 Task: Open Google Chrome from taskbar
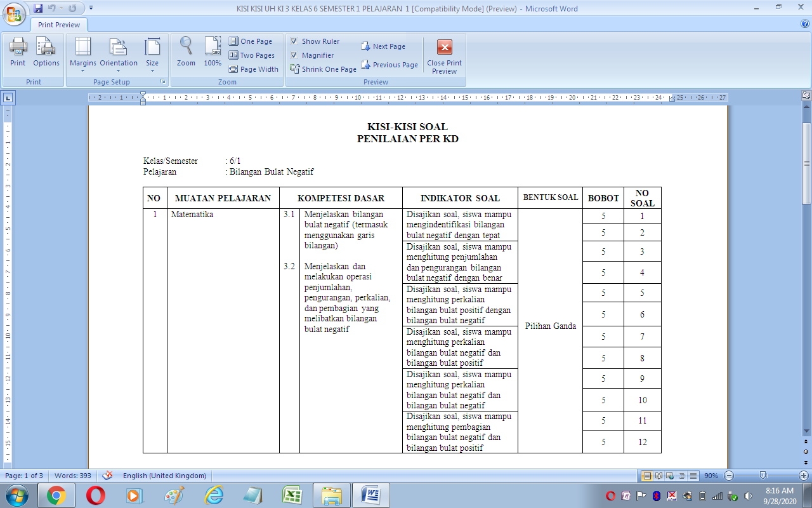56,495
